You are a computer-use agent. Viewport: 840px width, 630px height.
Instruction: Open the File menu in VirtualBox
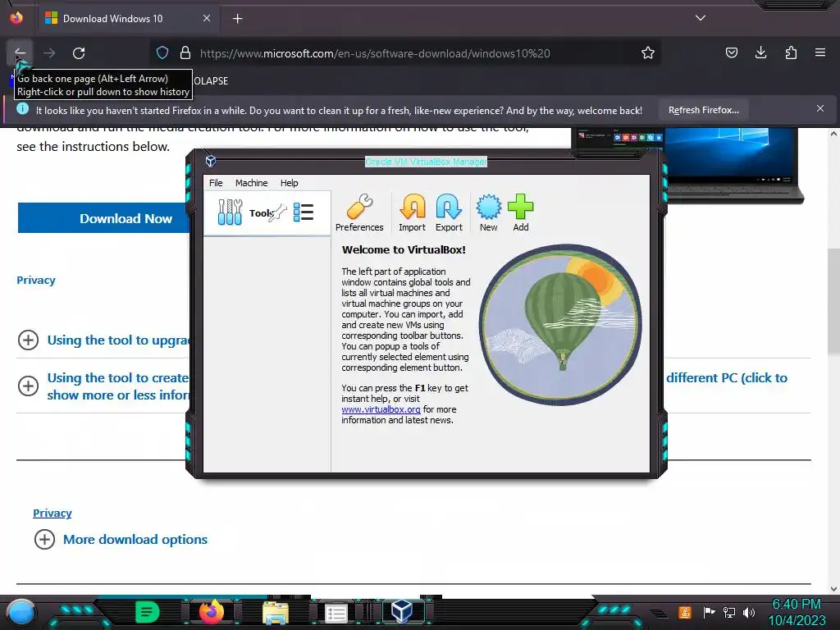[x=216, y=183]
